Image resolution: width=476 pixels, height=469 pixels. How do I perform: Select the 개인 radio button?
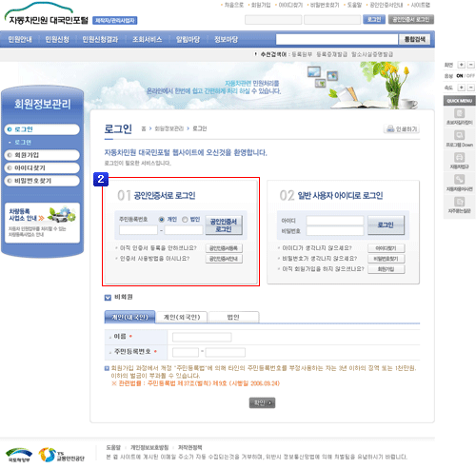tap(162, 219)
